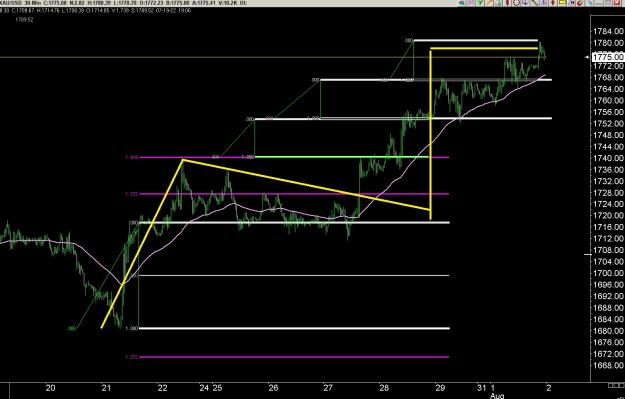Viewport: 625px width, 399px height.
Task: Select the yellow rectangle tool icon
Action: (562, 3)
